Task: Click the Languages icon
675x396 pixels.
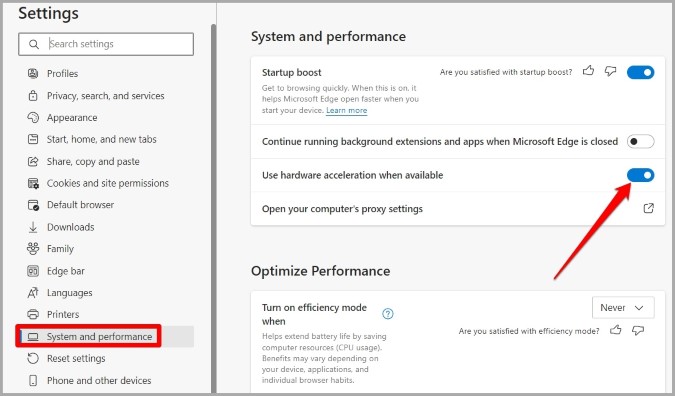Action: click(33, 293)
